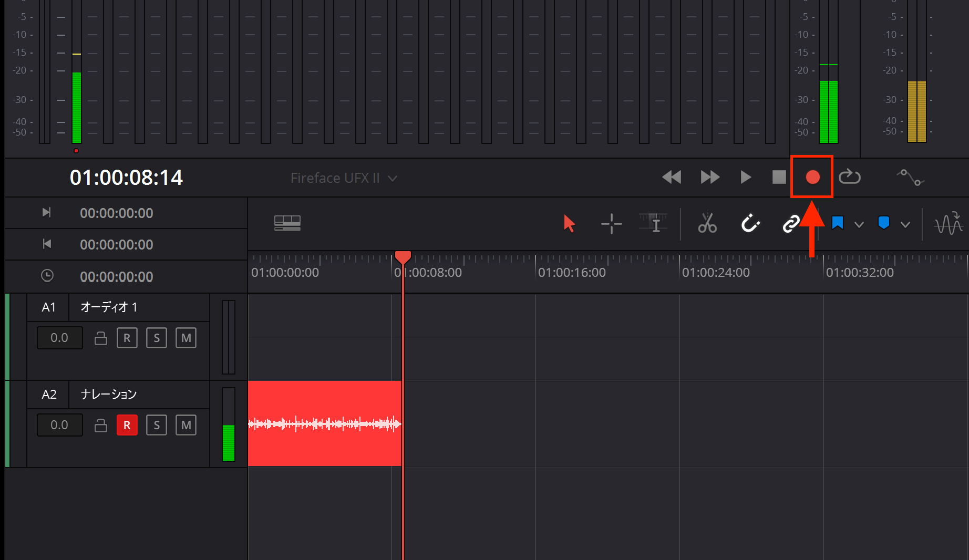Toggle the Link chain icon

click(x=791, y=224)
